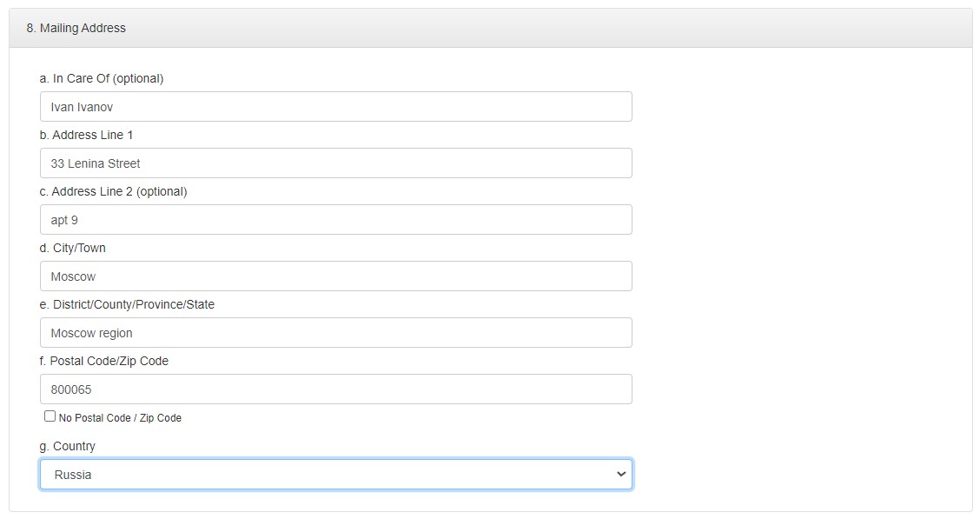Screen dimensions: 980x519
Task: Click the 'b. Address Line 1' label
Action: pos(86,135)
